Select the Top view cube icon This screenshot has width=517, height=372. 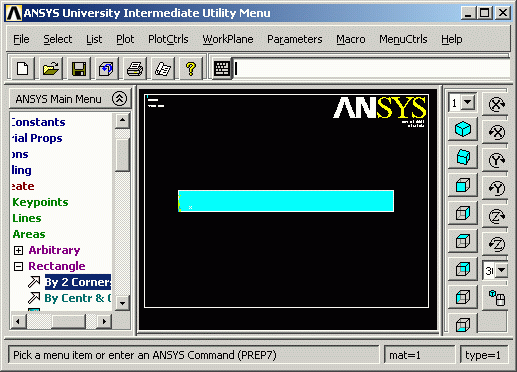463,241
